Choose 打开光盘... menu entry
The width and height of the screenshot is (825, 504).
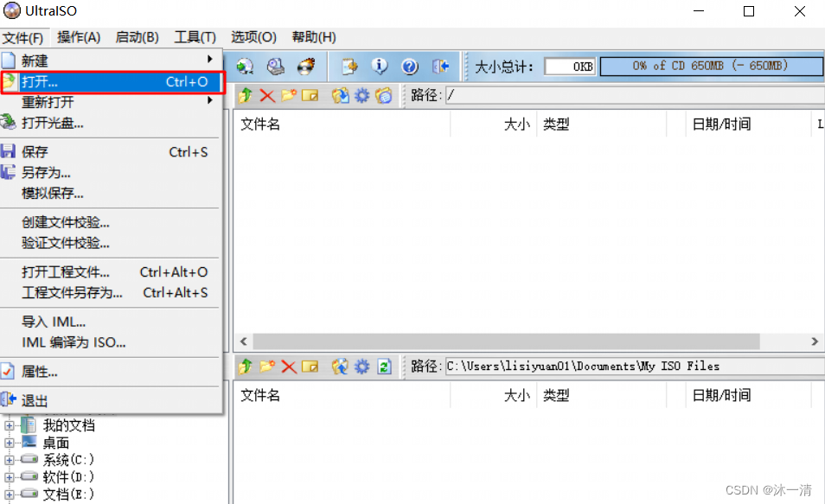(111, 123)
